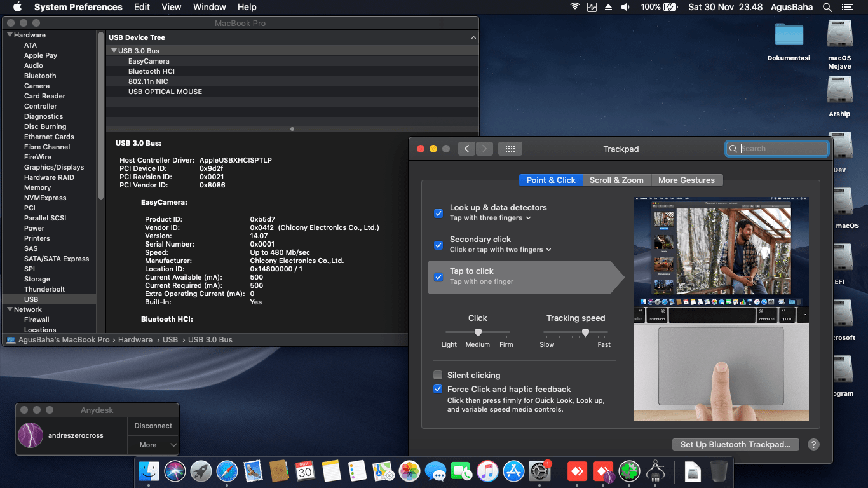Toggle Look up & data detectors checkbox
Image resolution: width=868 pixels, height=488 pixels.
pos(438,213)
